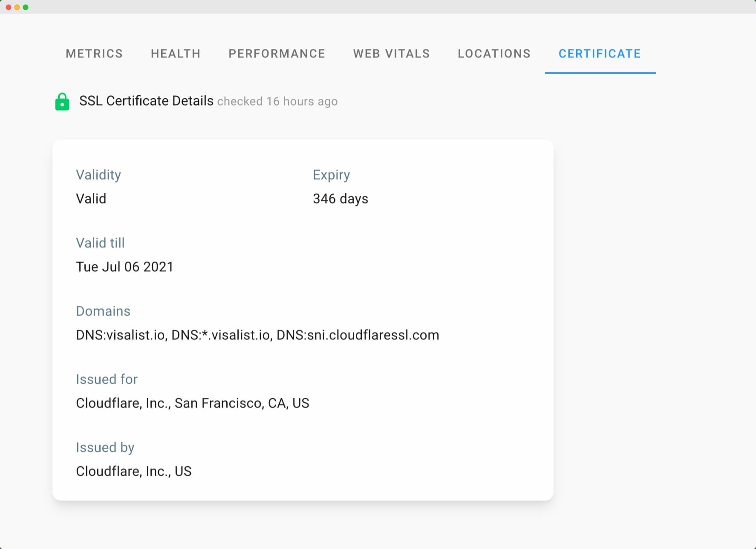Viewport: 756px width, 549px height.
Task: Click the 'Valid' status value
Action: point(91,198)
